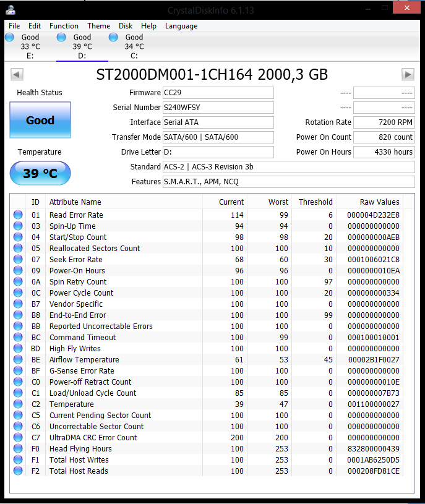
Task: Switch to the E: drive tab
Action: (30, 46)
